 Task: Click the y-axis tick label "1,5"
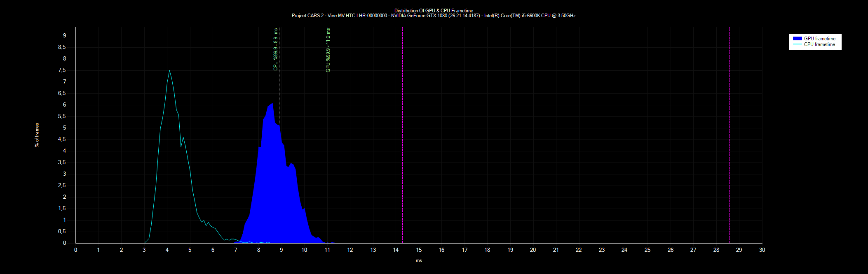(x=62, y=208)
